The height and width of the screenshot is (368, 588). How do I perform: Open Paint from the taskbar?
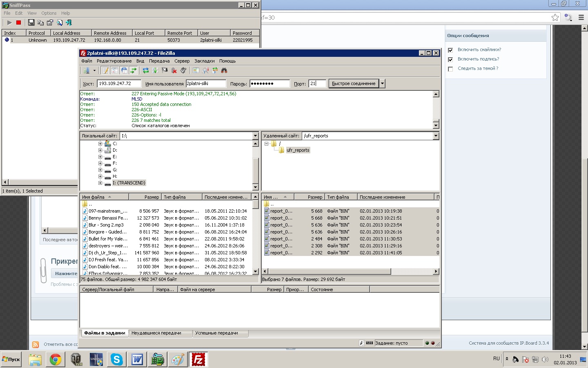coord(178,359)
